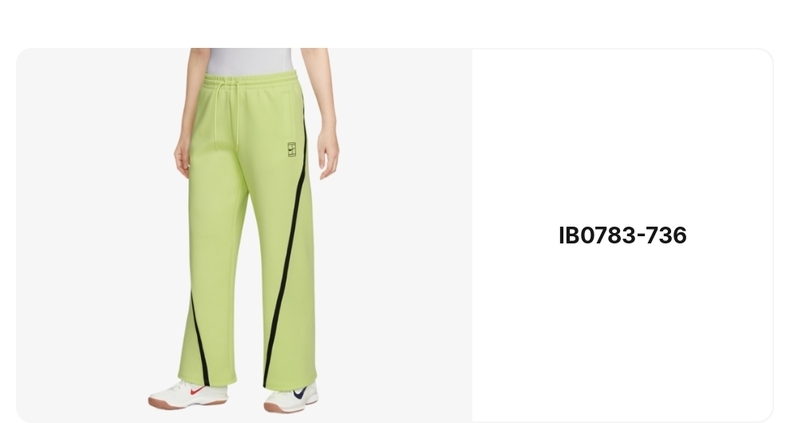Click the model's gray top

pyautogui.click(x=250, y=61)
